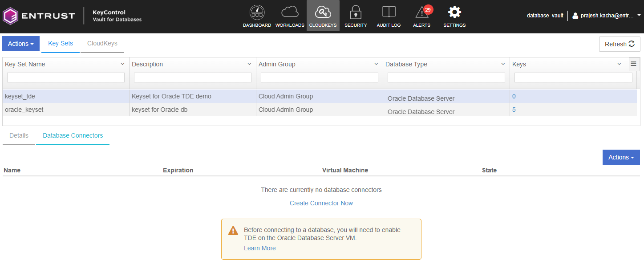The height and width of the screenshot is (265, 644).
Task: Open the table column menu icon
Action: [634, 64]
